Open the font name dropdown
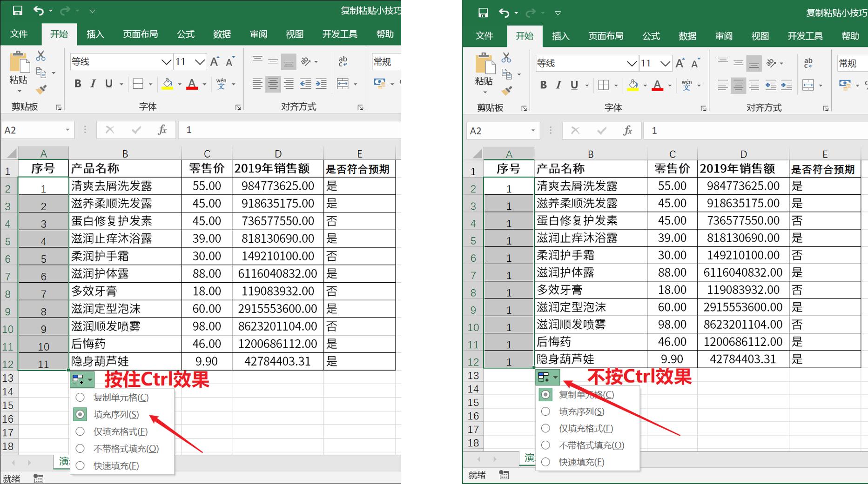The height and width of the screenshot is (484, 868). pyautogui.click(x=166, y=61)
